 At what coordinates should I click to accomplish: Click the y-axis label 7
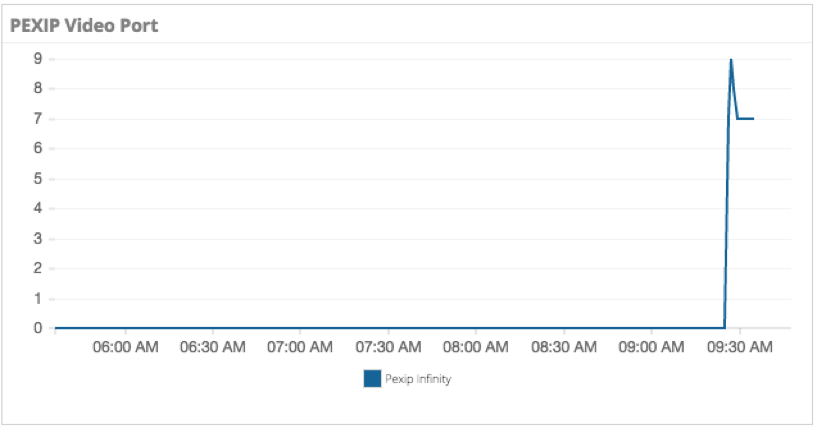tap(38, 119)
